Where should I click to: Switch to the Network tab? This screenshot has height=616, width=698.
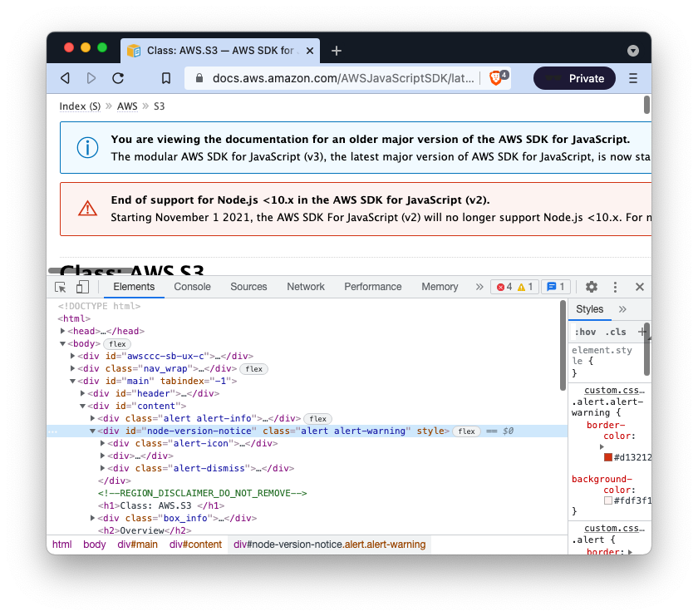point(306,287)
